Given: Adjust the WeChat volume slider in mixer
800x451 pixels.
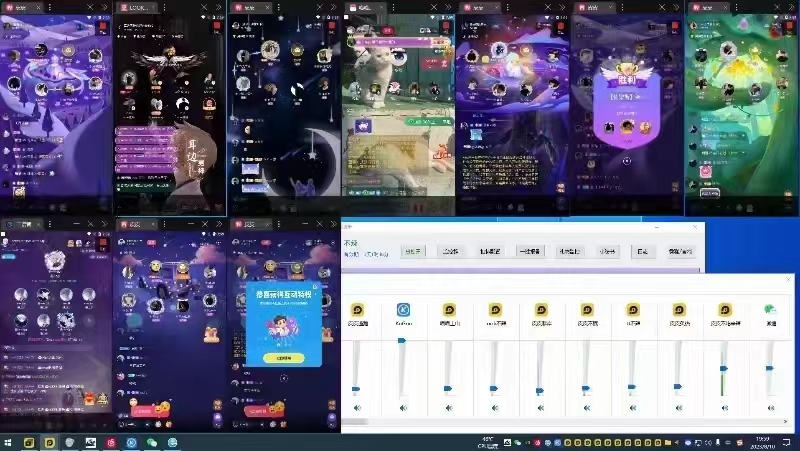Looking at the screenshot, I should tap(769, 368).
